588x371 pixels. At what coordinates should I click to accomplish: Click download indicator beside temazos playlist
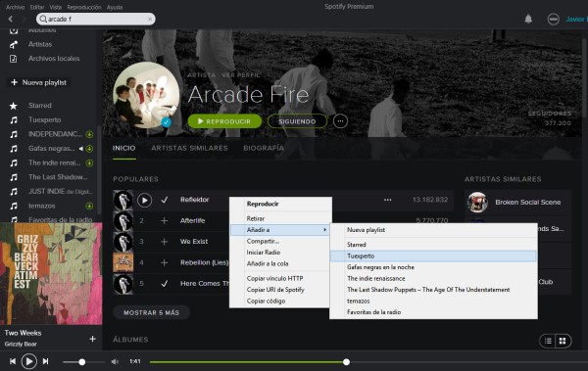89,206
